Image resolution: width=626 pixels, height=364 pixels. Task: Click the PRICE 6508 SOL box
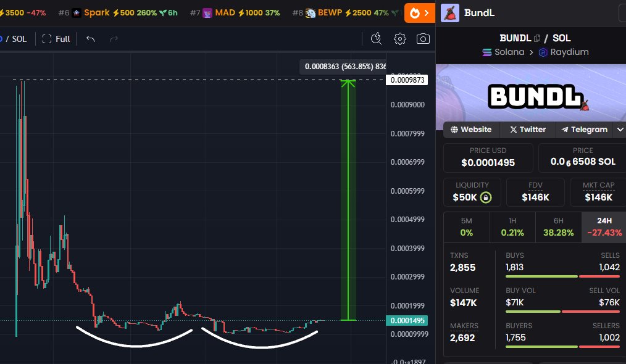pos(583,157)
